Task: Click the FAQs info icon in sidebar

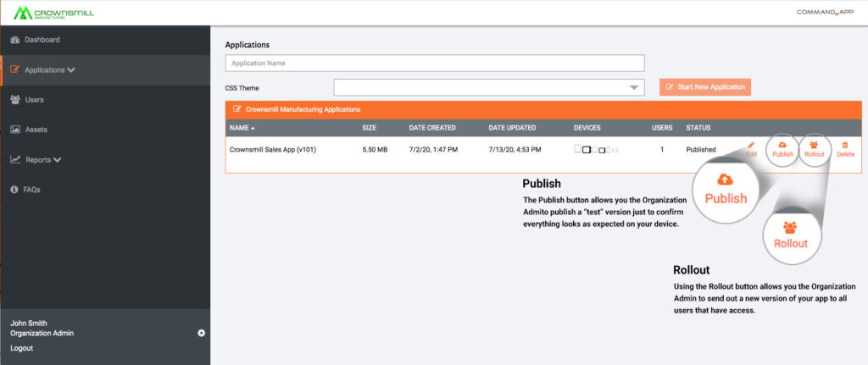Action: click(14, 190)
